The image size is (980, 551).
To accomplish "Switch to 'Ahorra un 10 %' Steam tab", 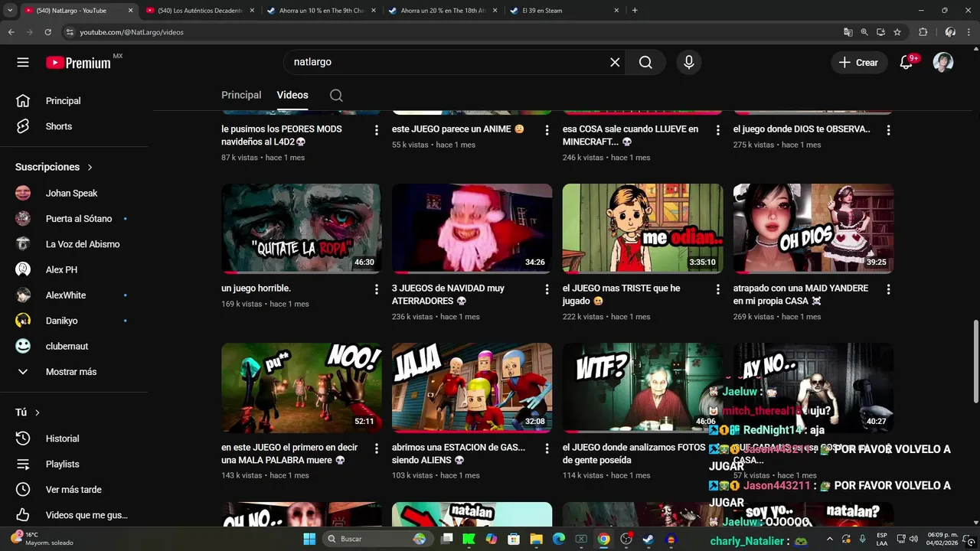I will 321,11.
